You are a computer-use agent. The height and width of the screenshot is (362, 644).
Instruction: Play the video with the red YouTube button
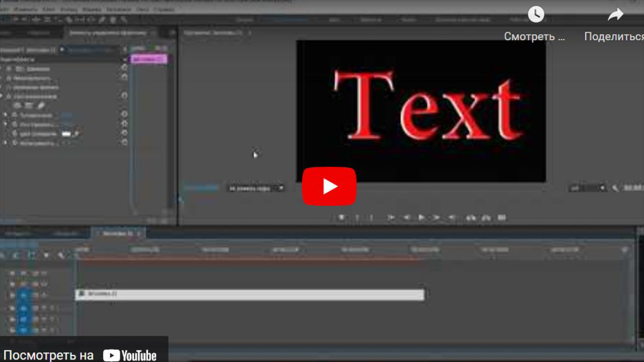(x=329, y=187)
